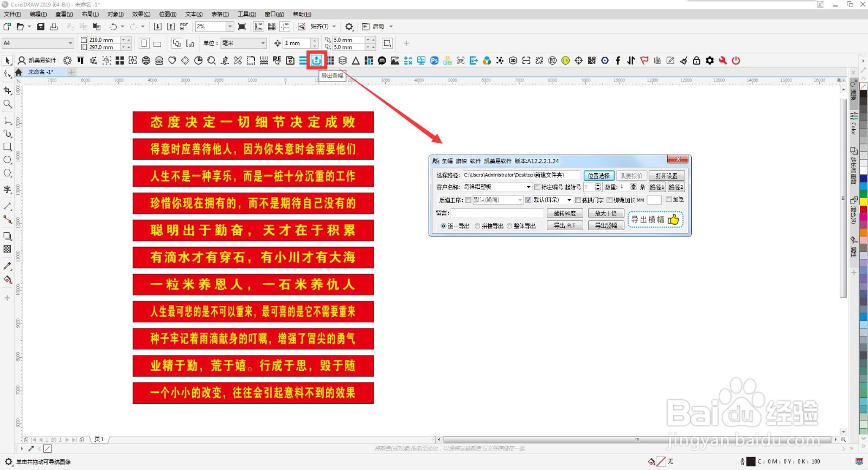
Task: Click the Open file folder icon
Action: click(x=20, y=27)
